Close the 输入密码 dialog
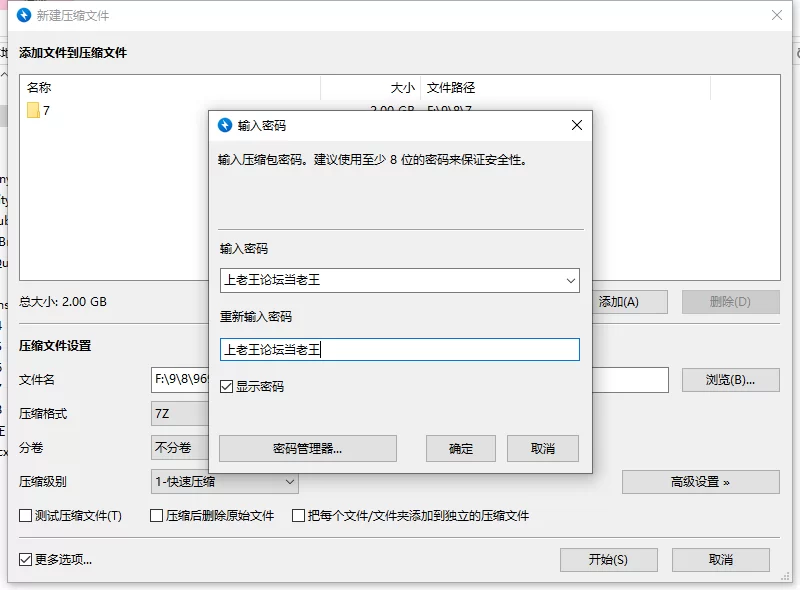Screen dimensions: 800x590 pos(577,125)
